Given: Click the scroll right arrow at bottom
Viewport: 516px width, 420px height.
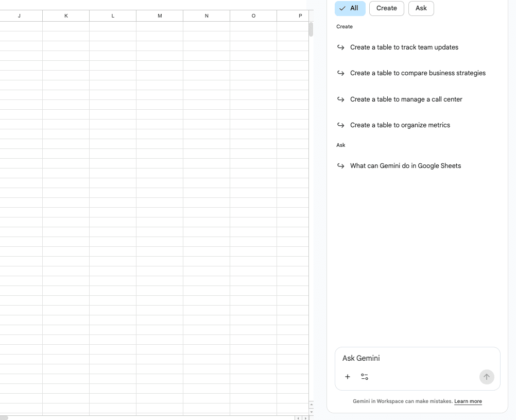Looking at the screenshot, I should coord(305,418).
